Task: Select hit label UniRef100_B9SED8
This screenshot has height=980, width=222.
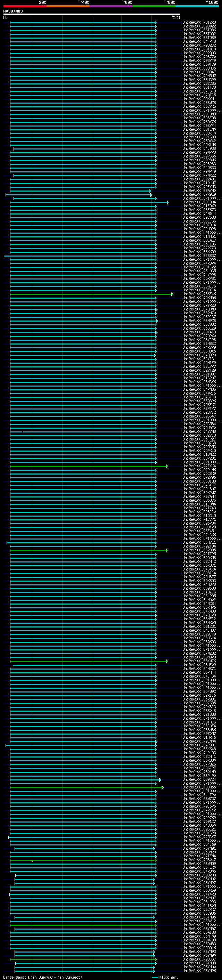Action: (x=199, y=118)
